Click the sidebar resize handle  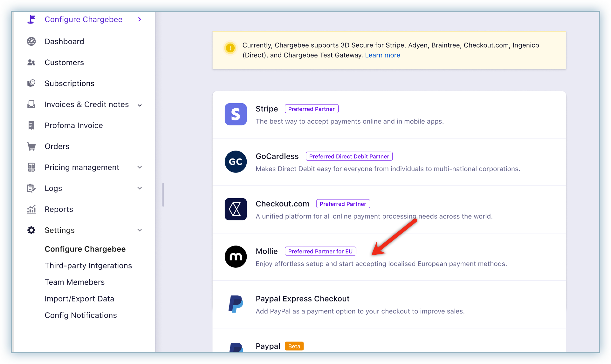point(163,195)
